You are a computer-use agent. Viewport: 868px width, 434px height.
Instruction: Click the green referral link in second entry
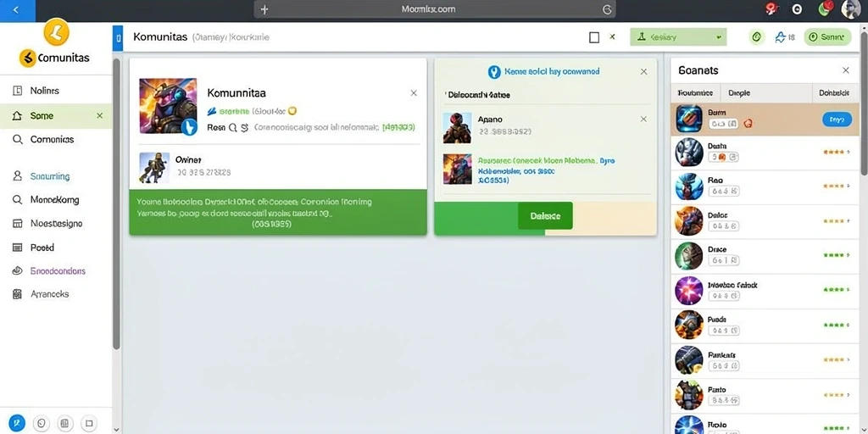(x=538, y=160)
